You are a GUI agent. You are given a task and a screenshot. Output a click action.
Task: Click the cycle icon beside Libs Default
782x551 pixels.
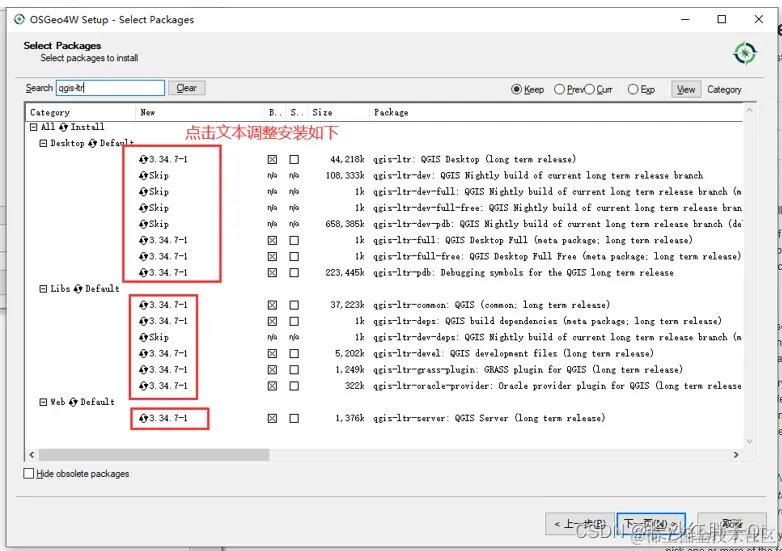[x=78, y=289]
